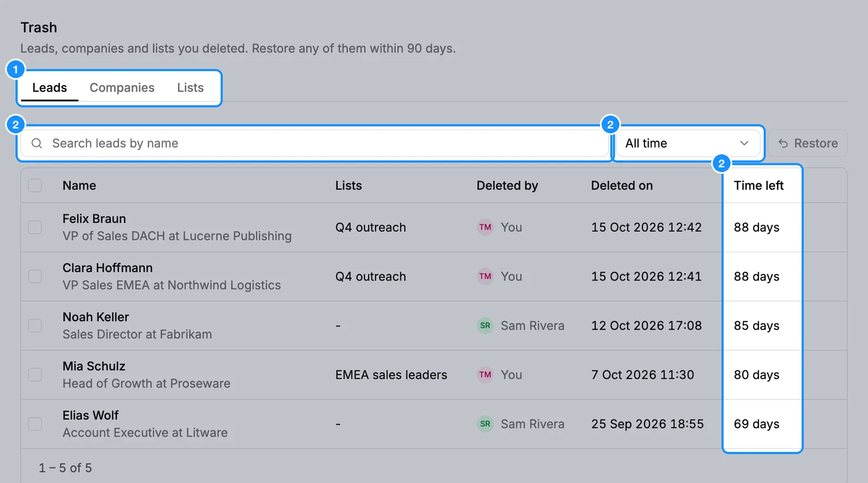
Task: Click the TM avatar in Mia Schulz's row
Action: pyautogui.click(x=485, y=375)
